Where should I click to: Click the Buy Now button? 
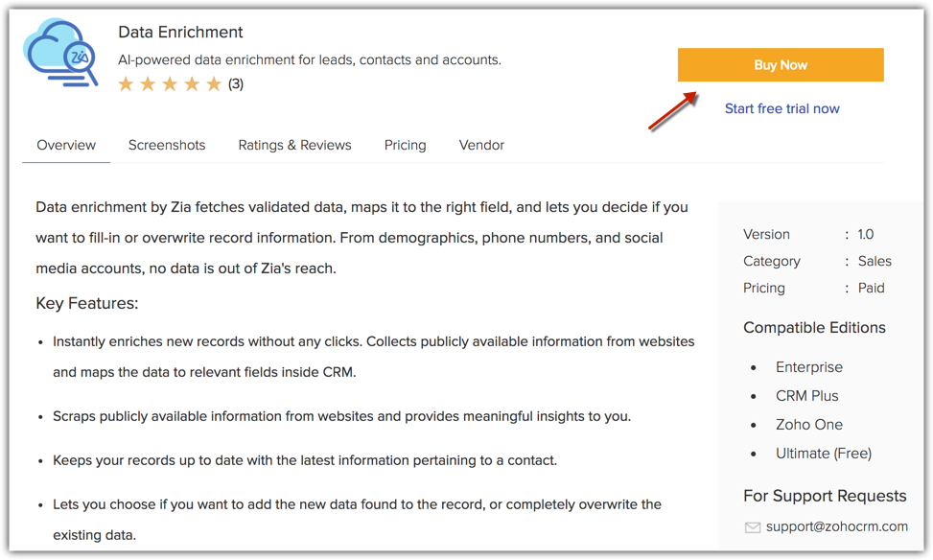pyautogui.click(x=781, y=65)
